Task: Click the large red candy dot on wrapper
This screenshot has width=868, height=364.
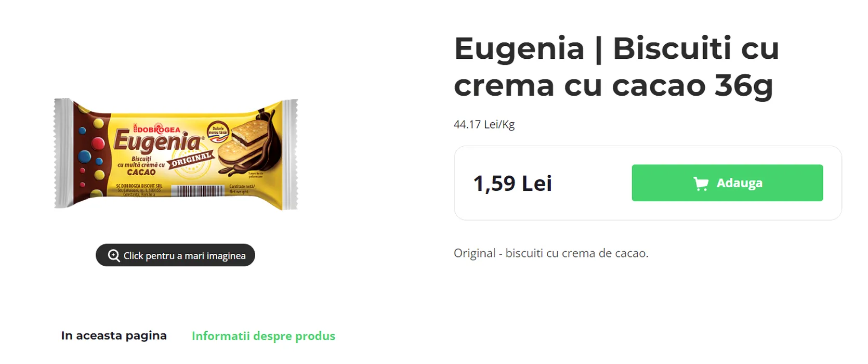Action: point(98,143)
